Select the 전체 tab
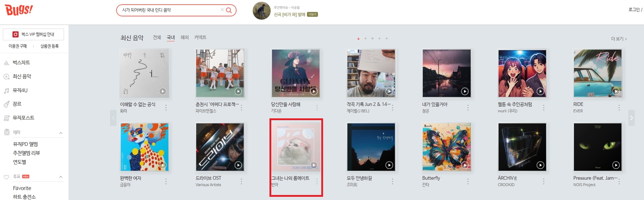 pyautogui.click(x=157, y=37)
